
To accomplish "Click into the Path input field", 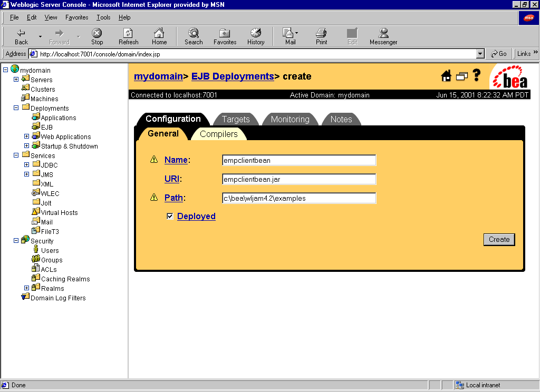I will pyautogui.click(x=299, y=198).
